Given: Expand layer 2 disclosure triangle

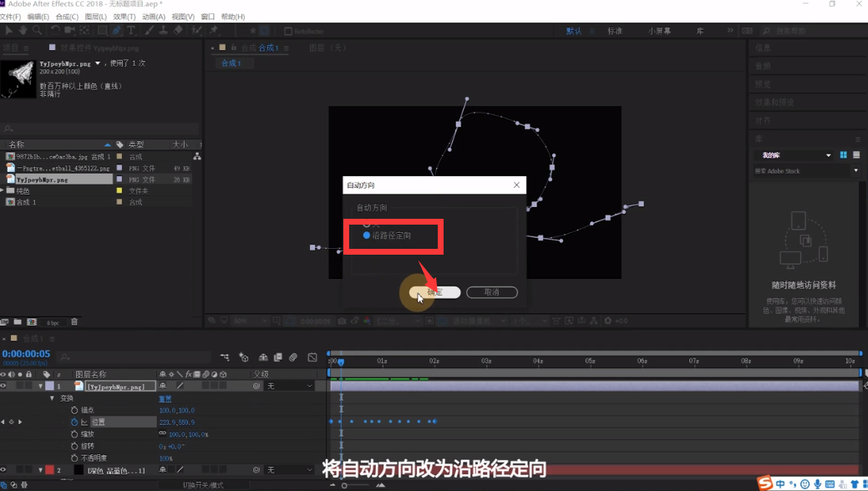Looking at the screenshot, I should click(x=40, y=470).
